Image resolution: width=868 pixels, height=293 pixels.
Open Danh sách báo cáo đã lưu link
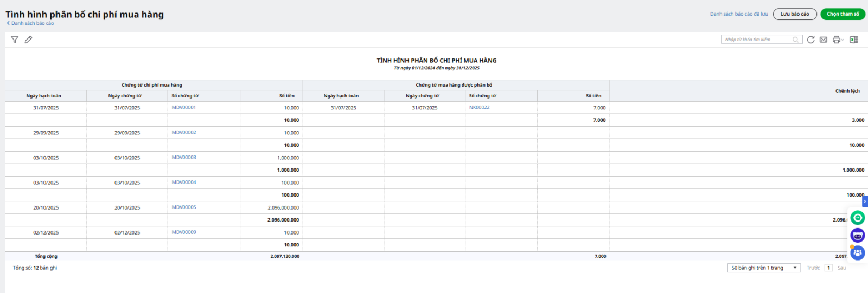(x=739, y=14)
